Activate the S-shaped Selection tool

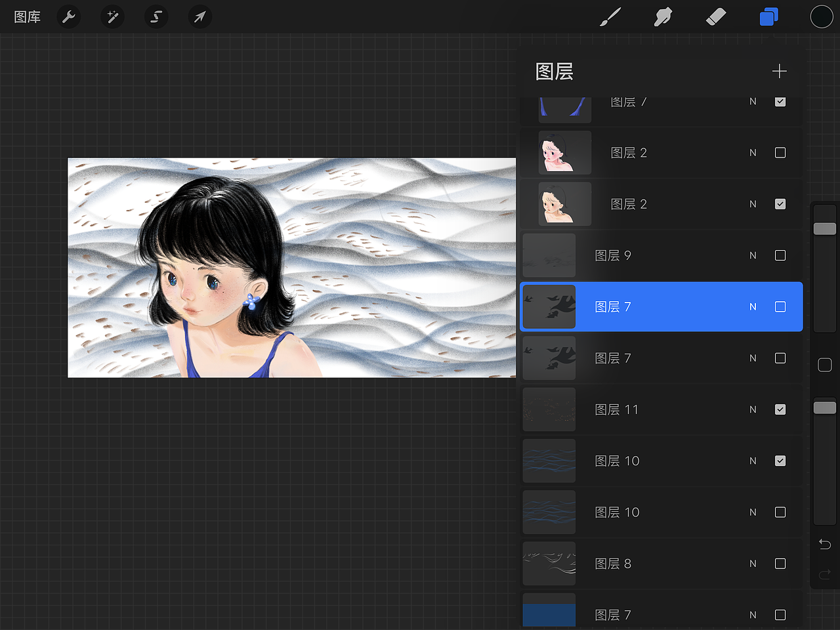pyautogui.click(x=156, y=16)
